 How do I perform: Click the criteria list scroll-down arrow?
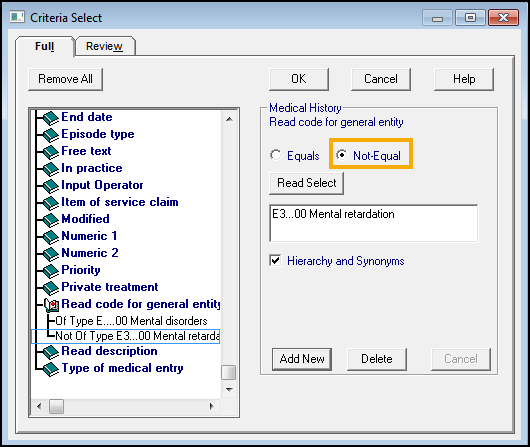coord(229,390)
